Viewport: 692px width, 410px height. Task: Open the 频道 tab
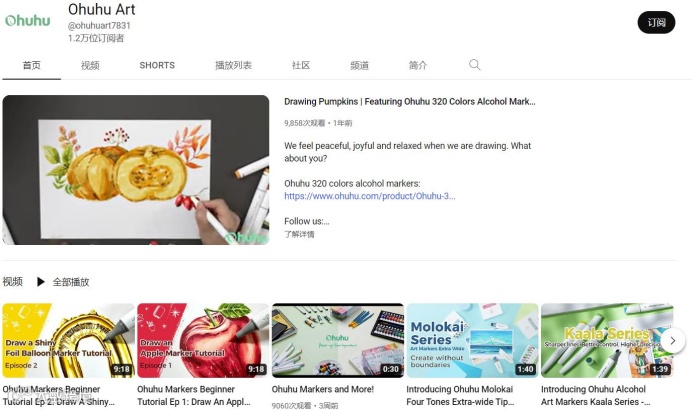click(359, 65)
